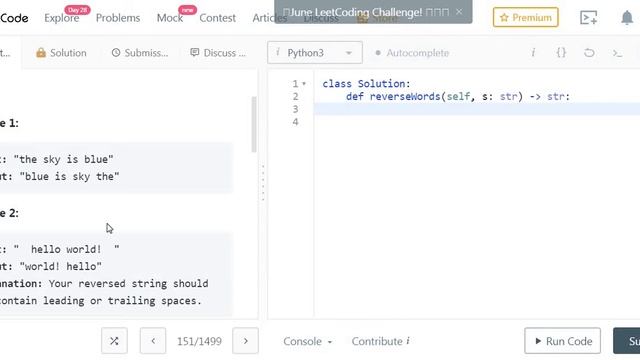Open the Contribute link
The image size is (640, 360).
pos(380,341)
